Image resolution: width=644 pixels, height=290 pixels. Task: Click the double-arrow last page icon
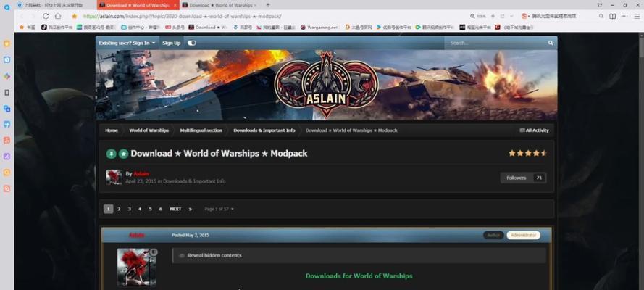click(x=190, y=209)
